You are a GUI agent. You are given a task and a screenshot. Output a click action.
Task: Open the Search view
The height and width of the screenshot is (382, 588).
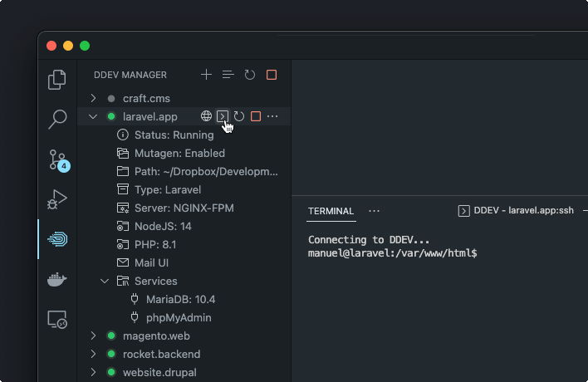[x=57, y=120]
